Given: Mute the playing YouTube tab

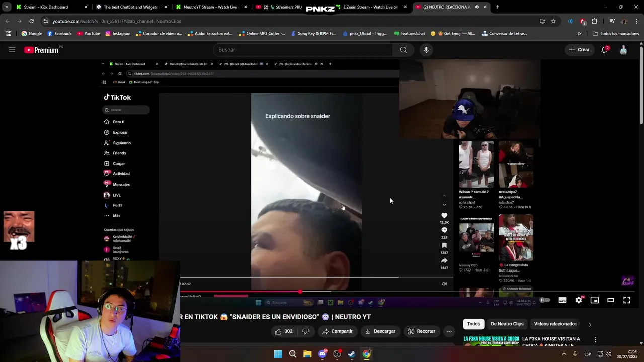Looking at the screenshot, I should 476,7.
